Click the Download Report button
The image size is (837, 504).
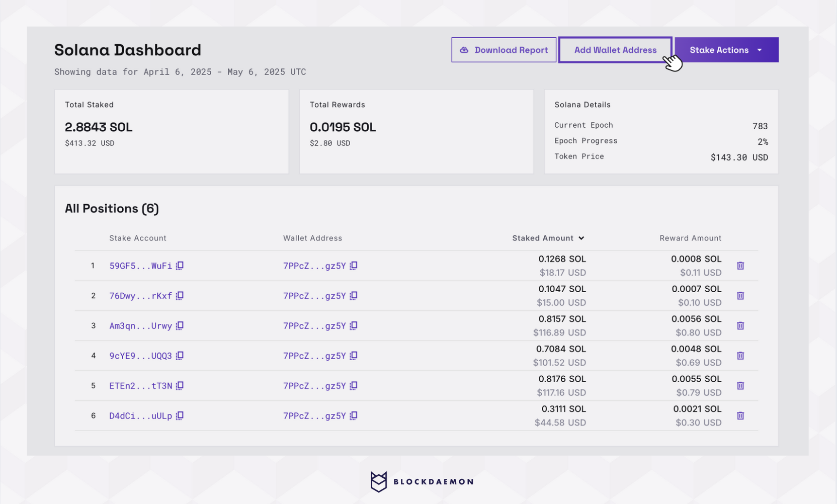[504, 50]
